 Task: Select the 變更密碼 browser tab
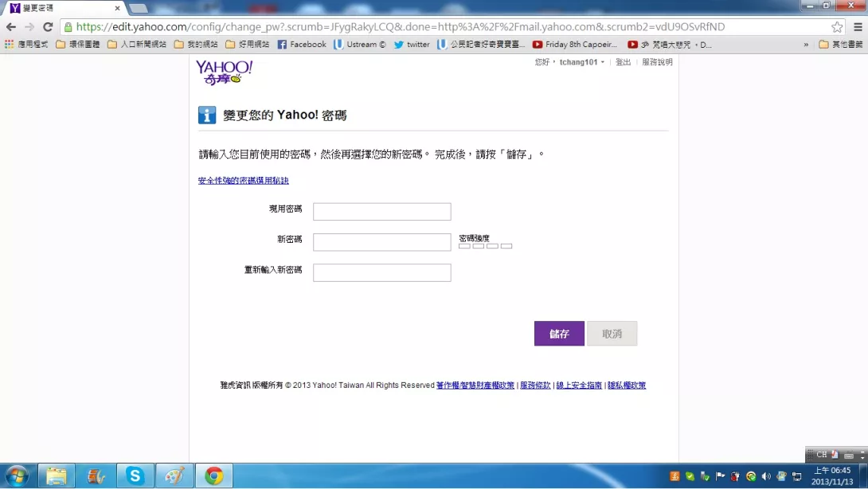tap(65, 8)
